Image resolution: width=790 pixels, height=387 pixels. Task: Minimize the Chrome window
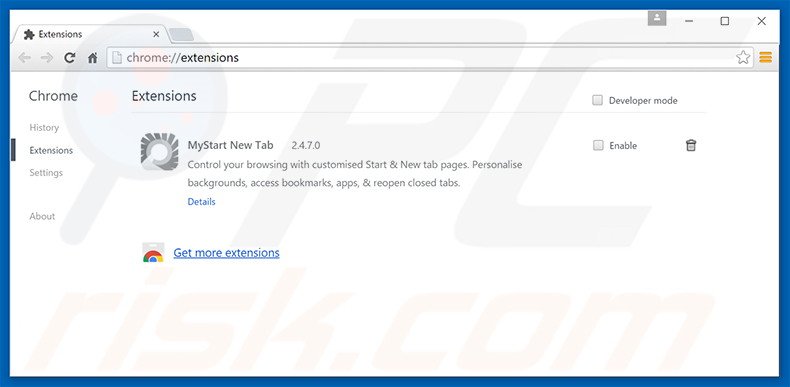pos(689,21)
